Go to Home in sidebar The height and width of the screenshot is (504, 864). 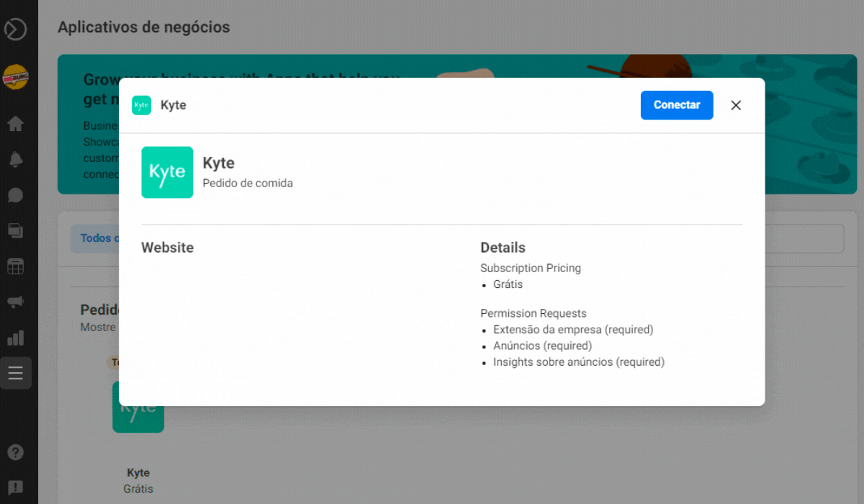[x=15, y=124]
